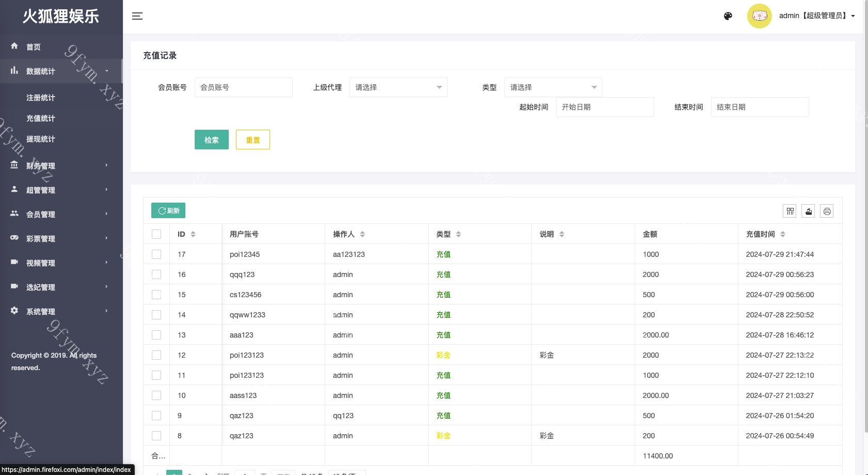Screen dimensions: 868x475
Task: Open the 首页 menu item
Action: coord(61,47)
